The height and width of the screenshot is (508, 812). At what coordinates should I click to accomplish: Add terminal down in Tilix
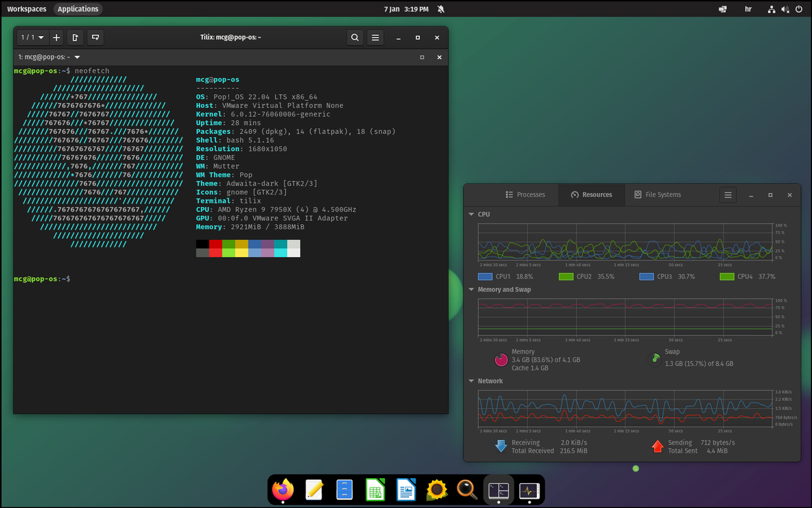pyautogui.click(x=95, y=37)
